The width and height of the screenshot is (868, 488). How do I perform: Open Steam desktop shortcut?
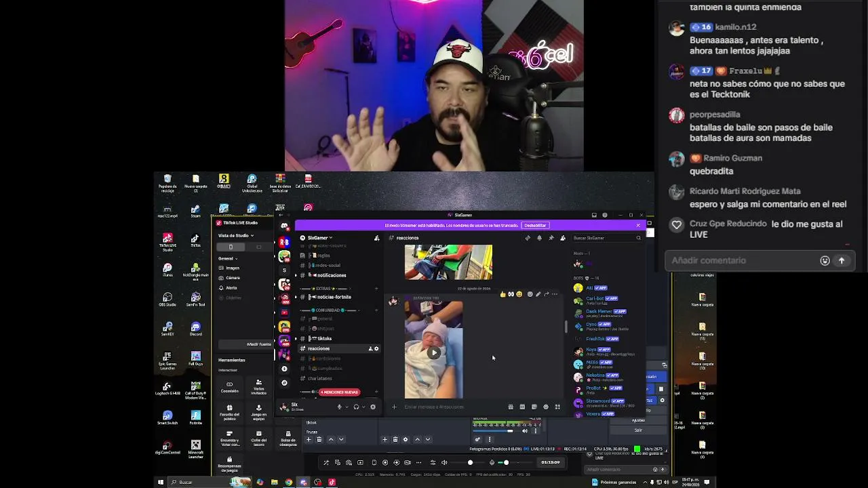coord(195,211)
